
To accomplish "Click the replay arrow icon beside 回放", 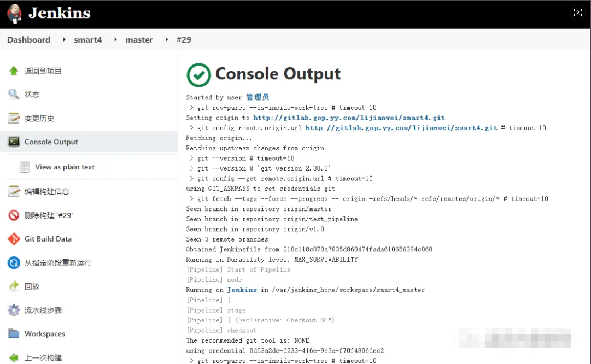I will point(14,286).
